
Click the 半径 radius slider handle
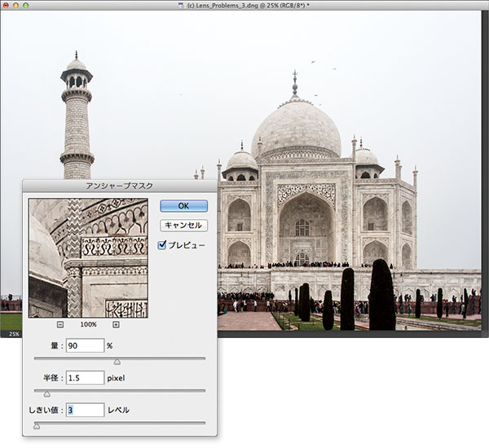click(46, 393)
